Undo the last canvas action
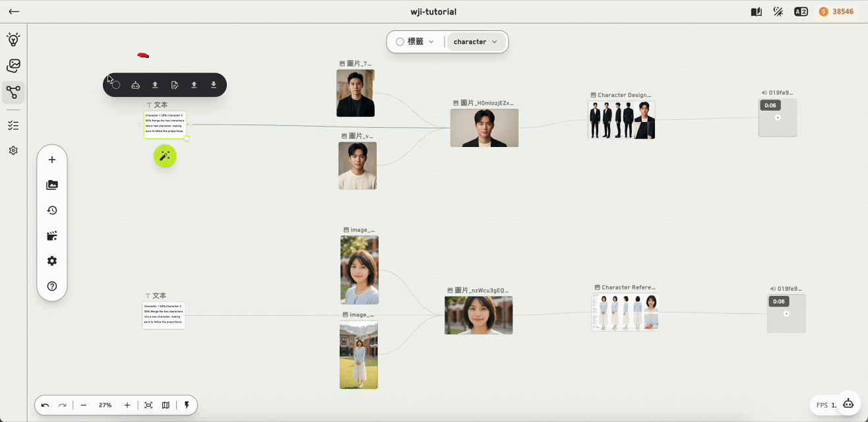868x422 pixels. pos(45,406)
